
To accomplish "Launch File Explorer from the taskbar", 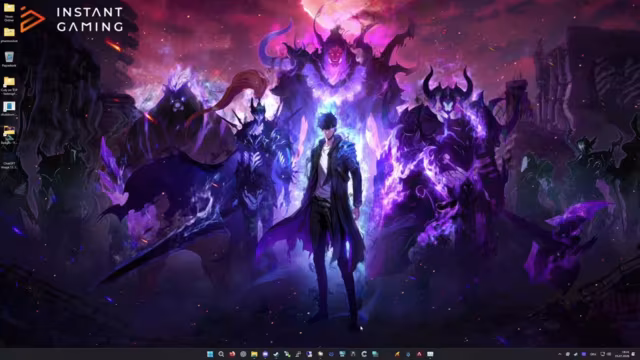I will coord(254,354).
